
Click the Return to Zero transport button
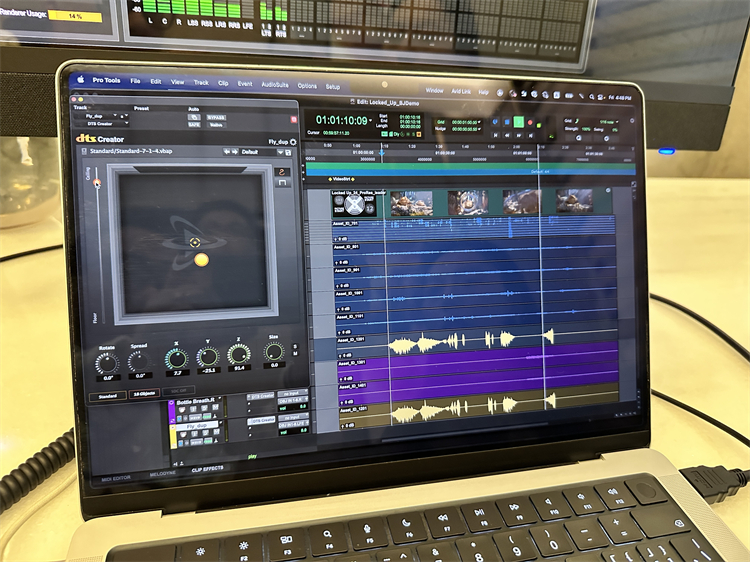(496, 135)
